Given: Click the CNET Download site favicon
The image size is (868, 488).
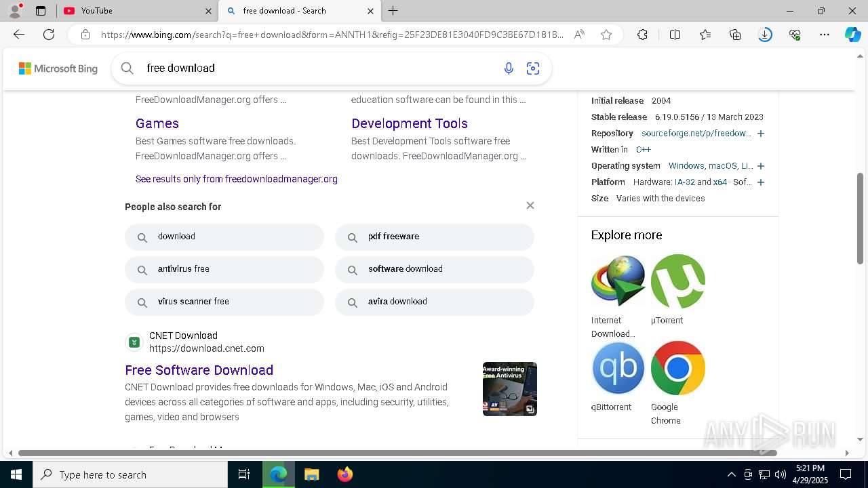Looking at the screenshot, I should [x=134, y=342].
